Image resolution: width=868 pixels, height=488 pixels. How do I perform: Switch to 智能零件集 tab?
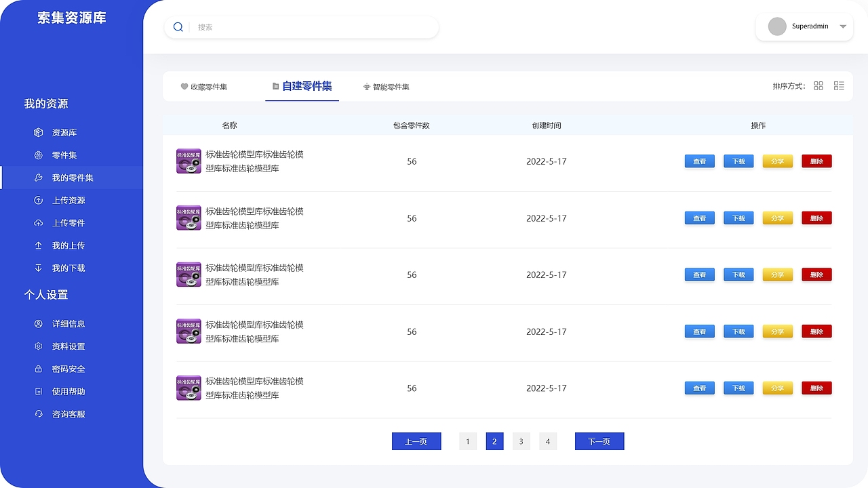tap(387, 87)
